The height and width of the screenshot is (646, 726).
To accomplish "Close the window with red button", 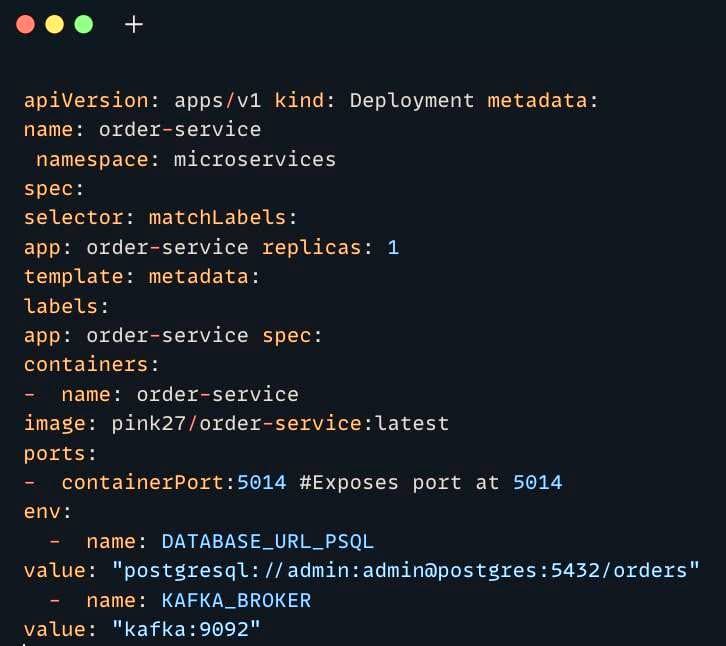I will 25,24.
